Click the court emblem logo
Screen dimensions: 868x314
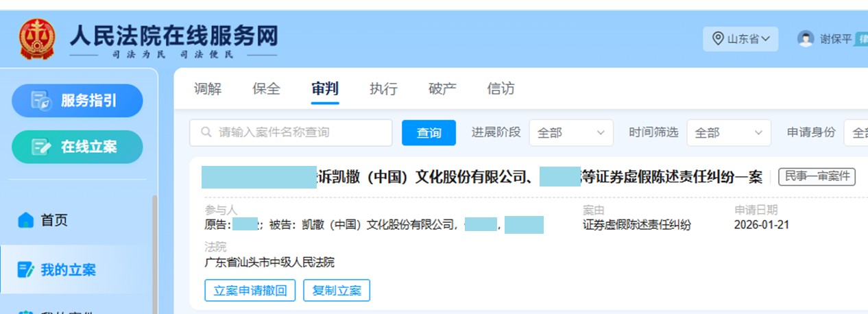tap(37, 40)
